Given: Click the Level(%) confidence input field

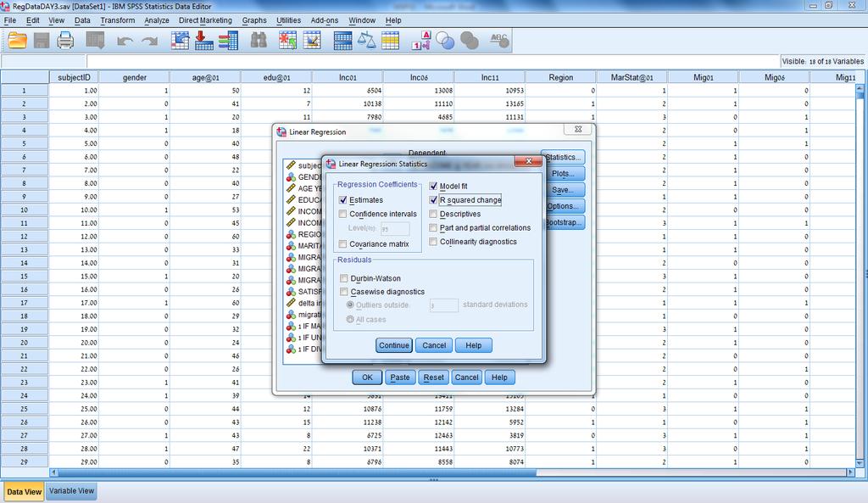Looking at the screenshot, I should [x=395, y=228].
